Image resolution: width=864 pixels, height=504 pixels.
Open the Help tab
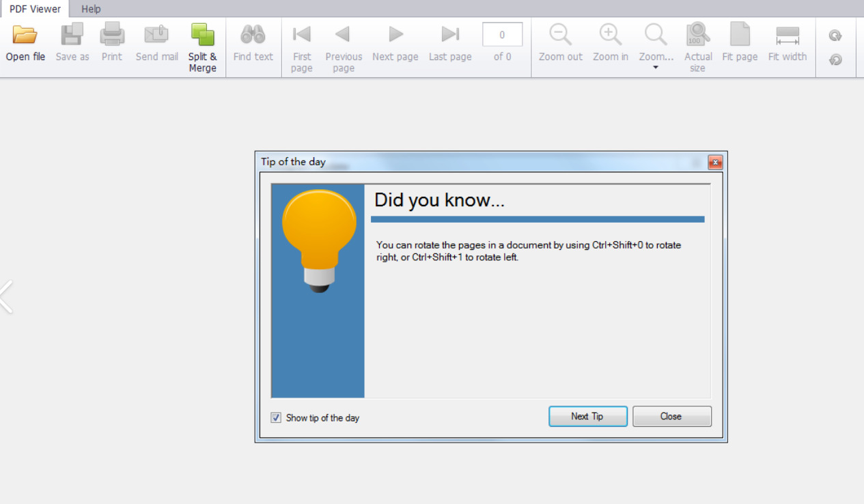click(91, 9)
